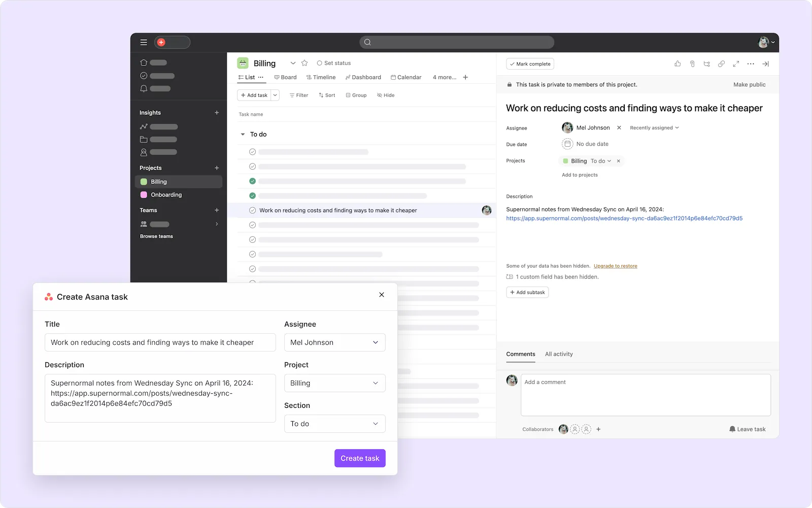Open the Upgrade to restore link
Image resolution: width=812 pixels, height=508 pixels.
tap(615, 266)
